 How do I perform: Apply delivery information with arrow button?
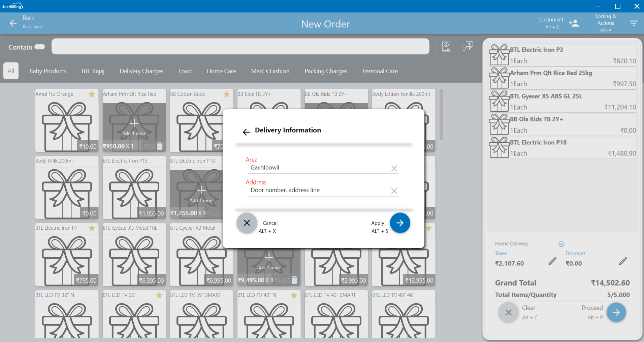(x=400, y=223)
